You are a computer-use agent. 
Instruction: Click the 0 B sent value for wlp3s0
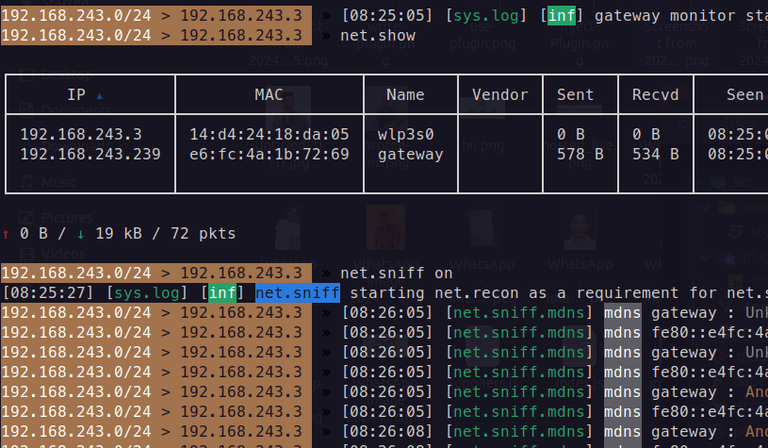[x=571, y=134]
